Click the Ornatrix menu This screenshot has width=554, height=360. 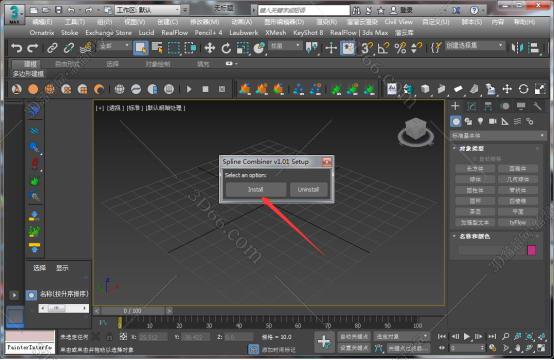(x=42, y=33)
